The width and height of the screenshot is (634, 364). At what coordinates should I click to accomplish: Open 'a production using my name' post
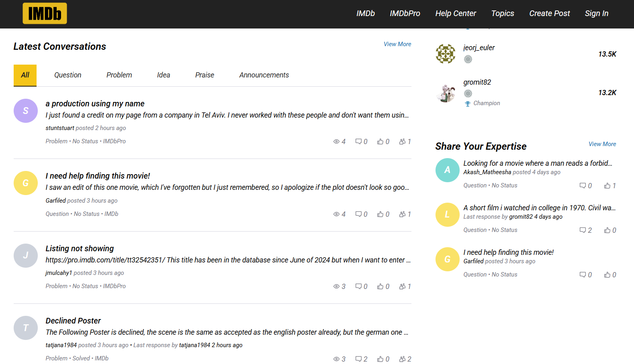click(95, 104)
